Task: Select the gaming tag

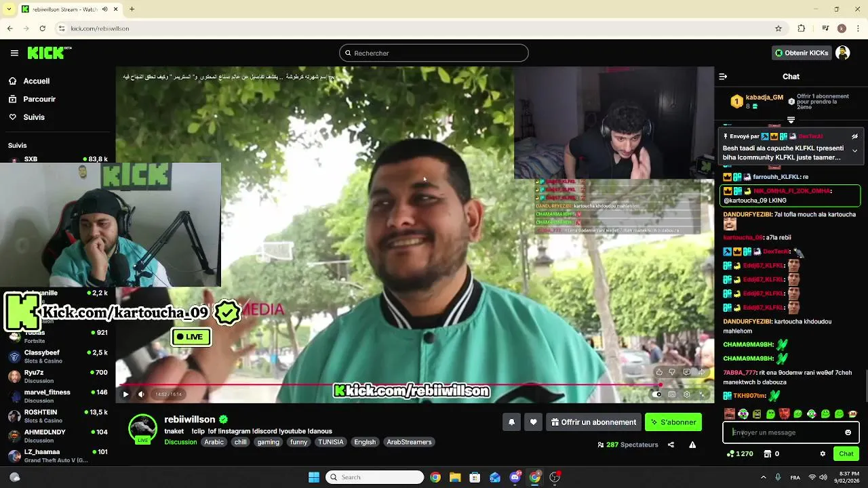Action: click(268, 442)
